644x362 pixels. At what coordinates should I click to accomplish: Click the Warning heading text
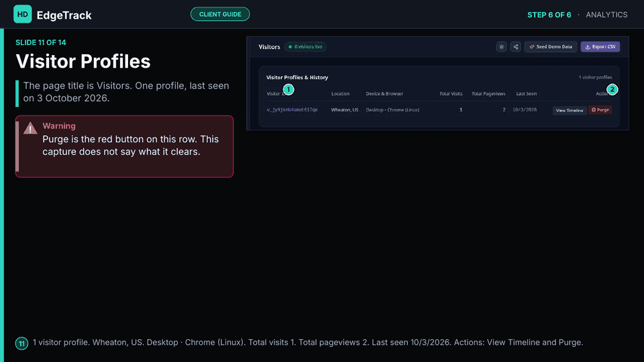pos(59,126)
